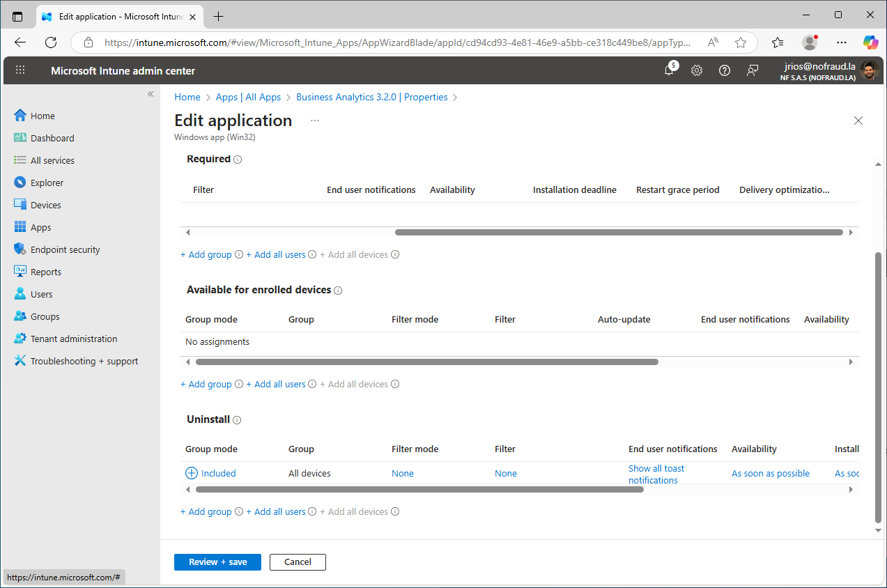Click Required table horizontal scrollbar
Viewport: 887px width, 588px height.
click(619, 232)
